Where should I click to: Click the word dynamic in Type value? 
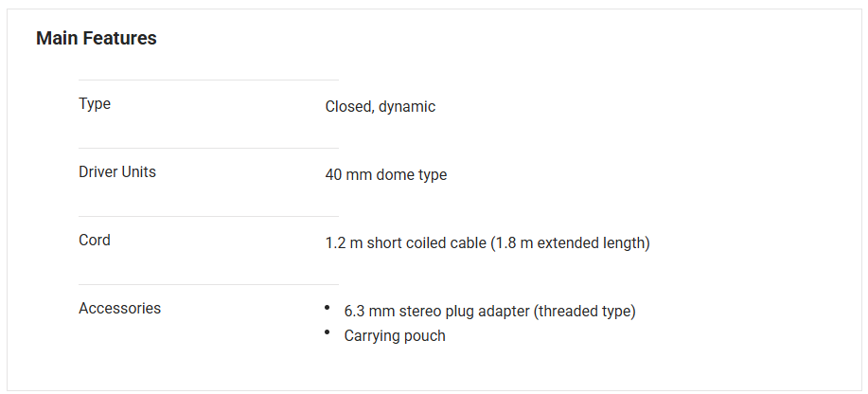pos(407,107)
